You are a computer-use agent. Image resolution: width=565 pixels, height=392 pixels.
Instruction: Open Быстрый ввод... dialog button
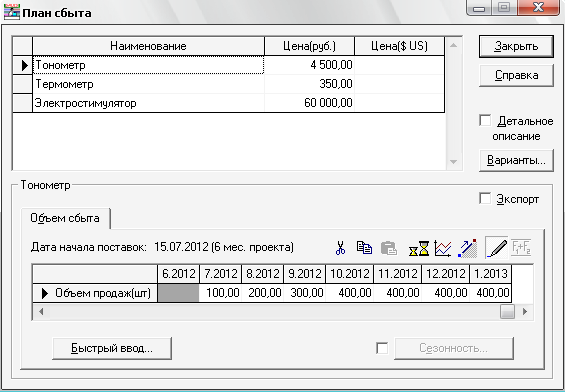(x=112, y=348)
